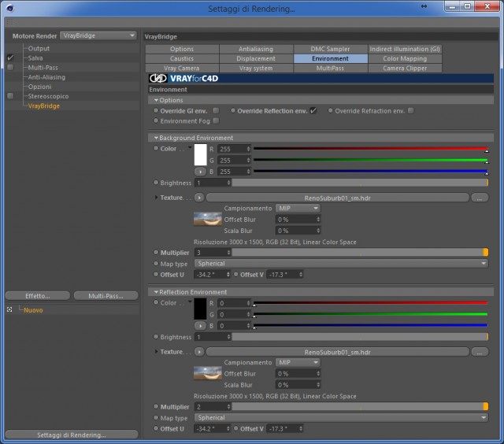This screenshot has width=504, height=444.
Task: Click the Effetto... button
Action: click(x=38, y=295)
